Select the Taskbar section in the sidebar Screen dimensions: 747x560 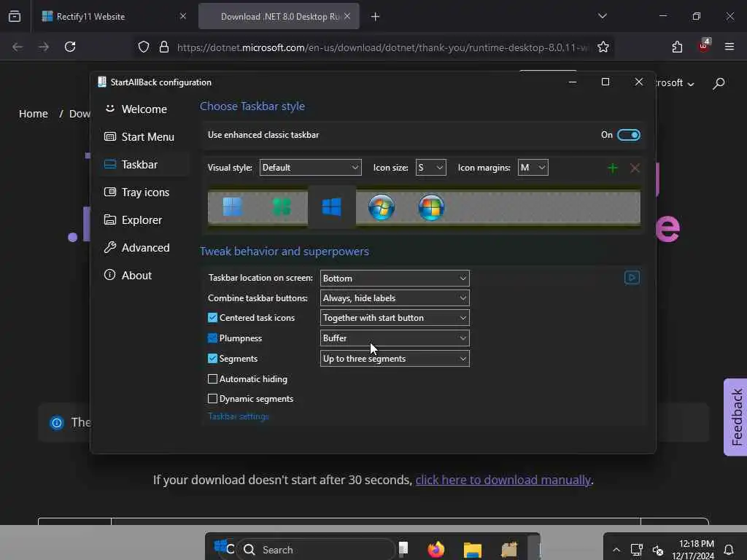pyautogui.click(x=144, y=165)
